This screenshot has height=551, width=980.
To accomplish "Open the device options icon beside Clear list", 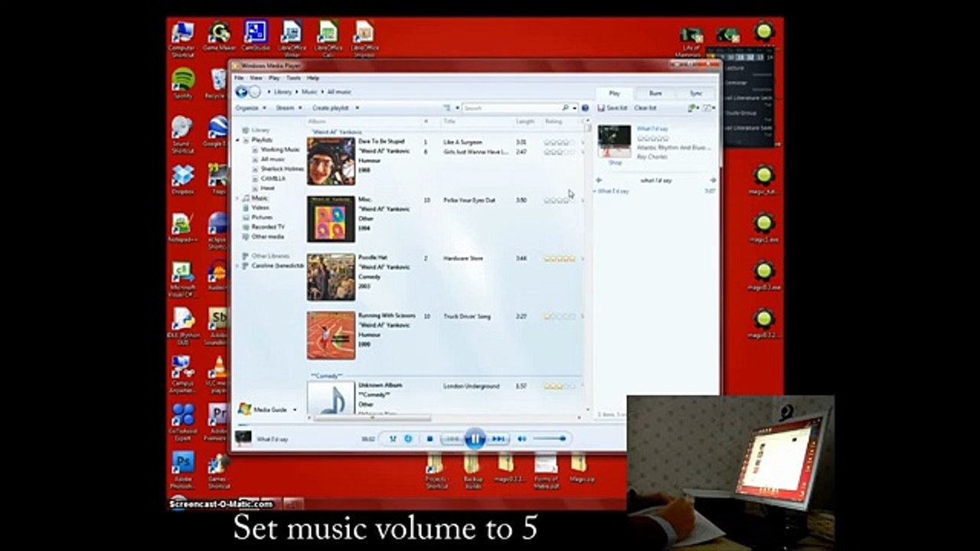I will (x=693, y=108).
